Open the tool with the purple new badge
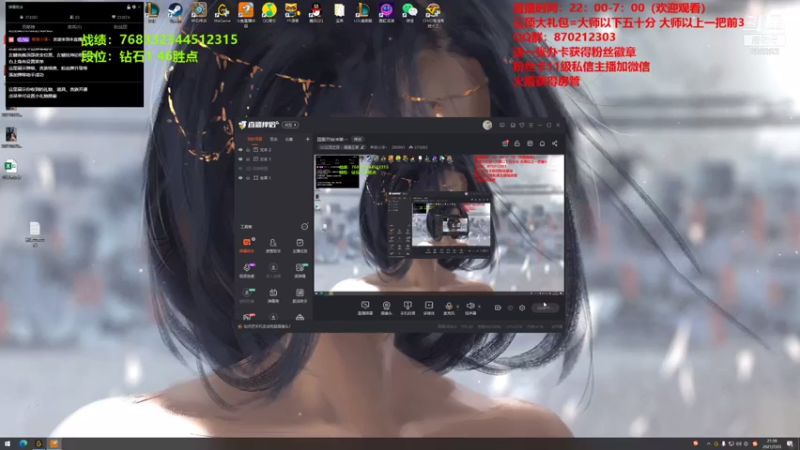Viewport: 800px width, 450px height. 247,269
